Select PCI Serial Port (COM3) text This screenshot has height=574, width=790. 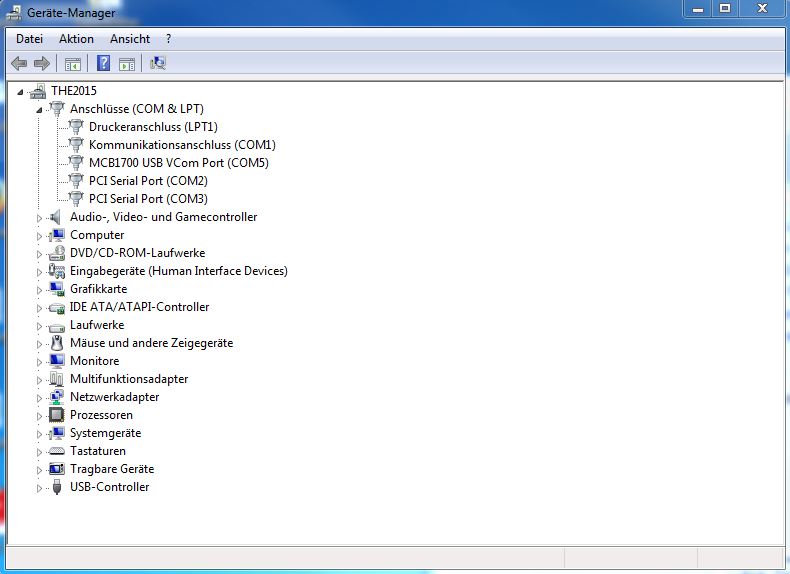(x=148, y=199)
